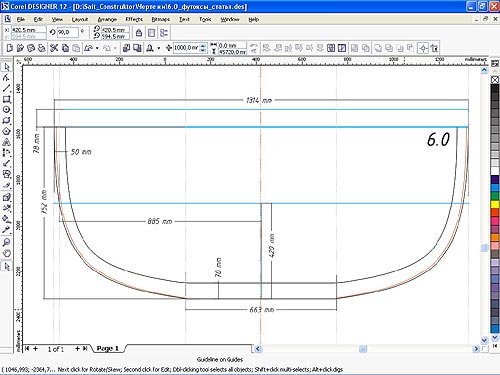The height and width of the screenshot is (375, 500).
Task: Select the Extrude 3D box tool
Action: coord(7,197)
